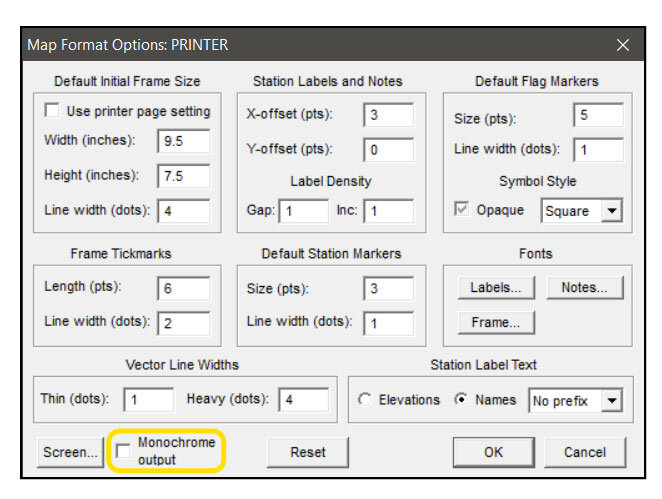Click the Label Density Gap field
The height and width of the screenshot is (499, 662).
pos(304,211)
